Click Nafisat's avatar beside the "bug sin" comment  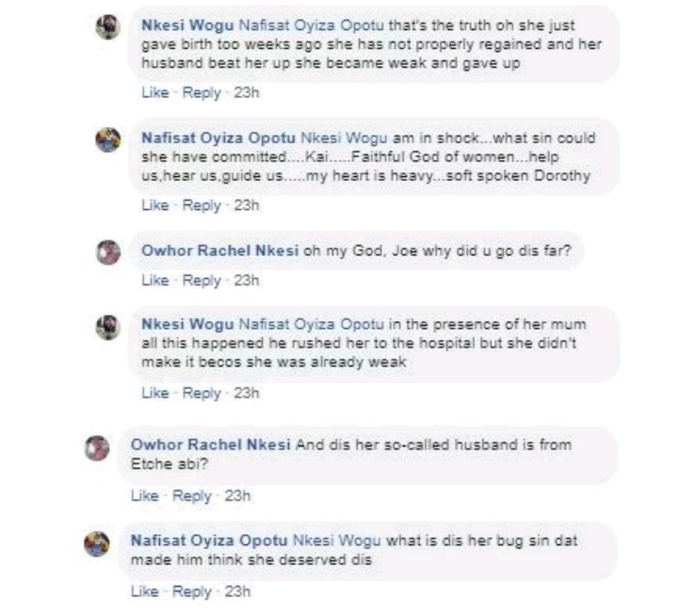(98, 543)
